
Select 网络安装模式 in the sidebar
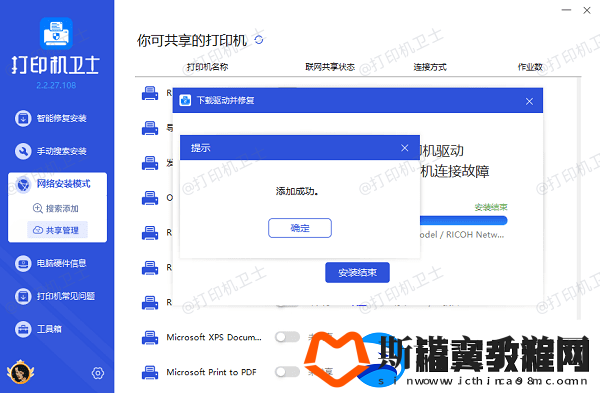tap(57, 184)
